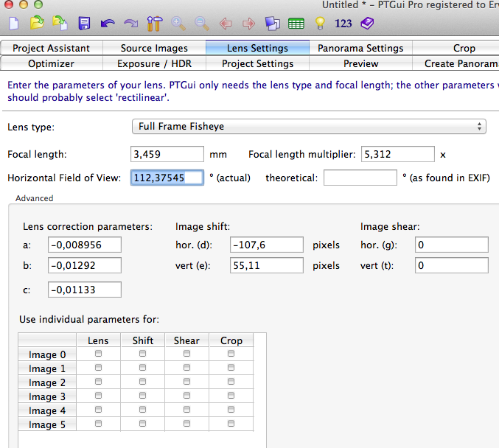Screen dimensions: 499x448
Task: Go to previous with the red left arrow
Action: (x=226, y=24)
